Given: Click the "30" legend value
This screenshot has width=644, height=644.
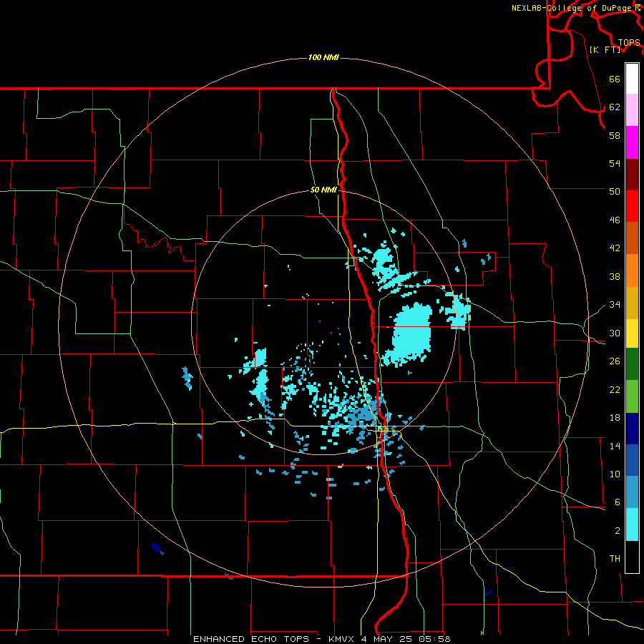Looking at the screenshot, I should coord(615,333).
